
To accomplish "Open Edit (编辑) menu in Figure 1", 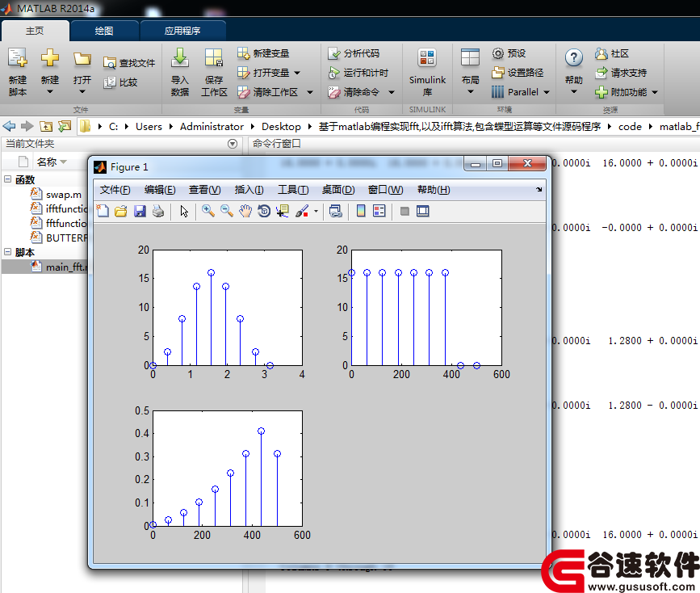I will [160, 190].
